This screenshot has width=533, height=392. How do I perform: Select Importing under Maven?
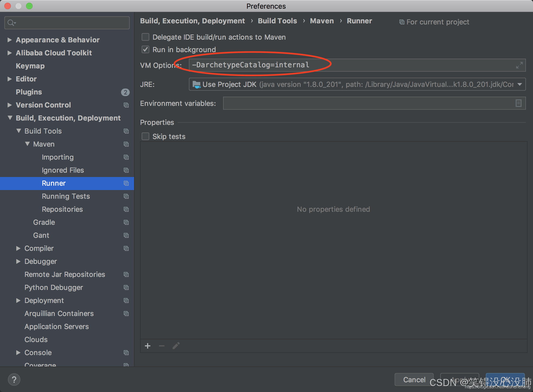58,157
